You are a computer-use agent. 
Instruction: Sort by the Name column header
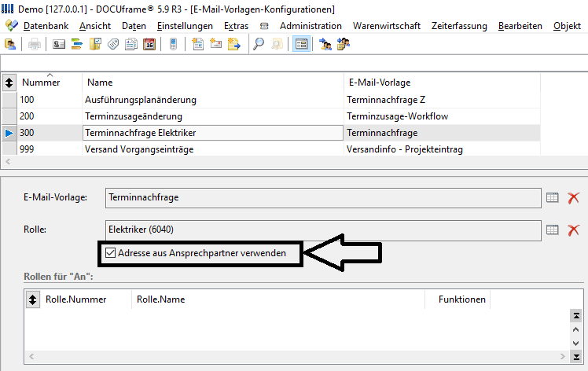[212, 83]
